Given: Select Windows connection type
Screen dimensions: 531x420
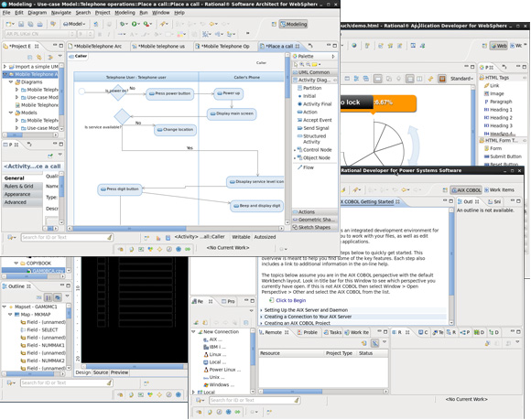Looking at the screenshot, I should coord(219,385).
